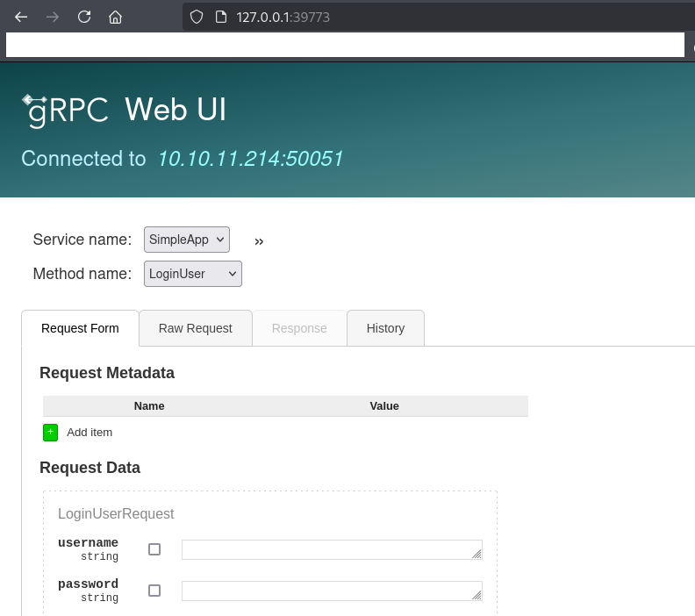Screen dimensions: 695x616
Task: Expand the double-chevron next to SimpleApp
Action: (x=259, y=241)
